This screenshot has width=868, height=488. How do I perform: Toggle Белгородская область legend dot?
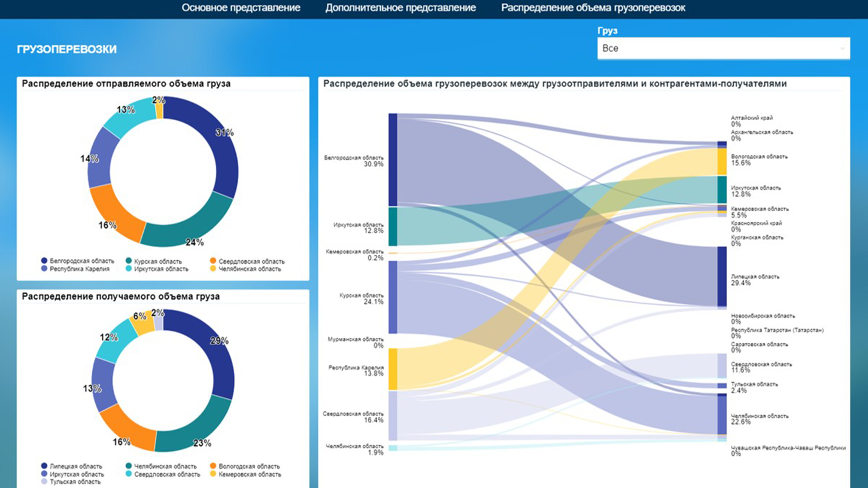pyautogui.click(x=44, y=261)
